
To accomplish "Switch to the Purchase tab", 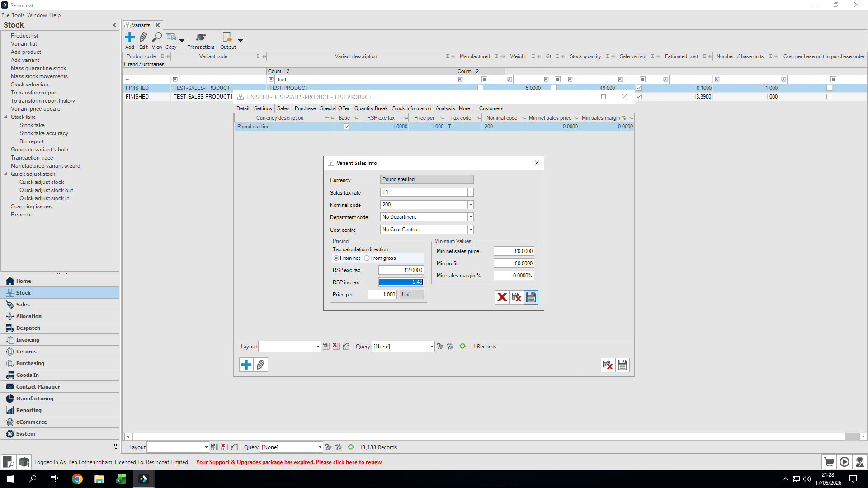I will pyautogui.click(x=305, y=108).
